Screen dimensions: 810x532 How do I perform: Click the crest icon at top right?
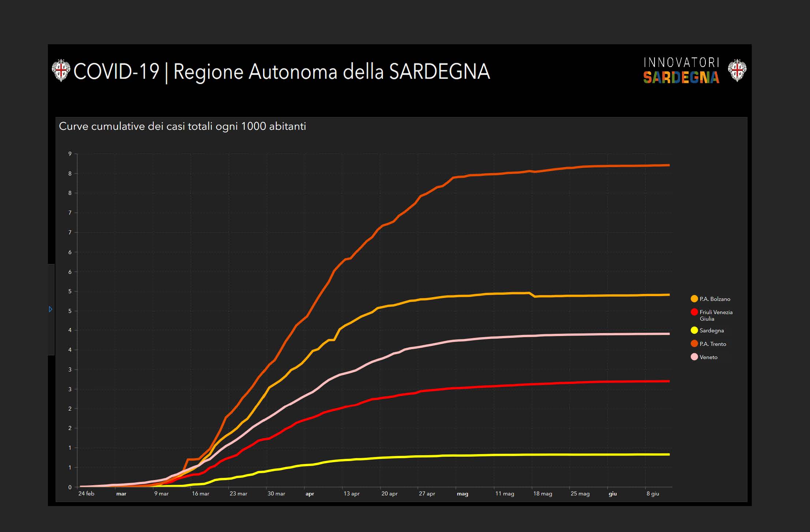pyautogui.click(x=737, y=70)
